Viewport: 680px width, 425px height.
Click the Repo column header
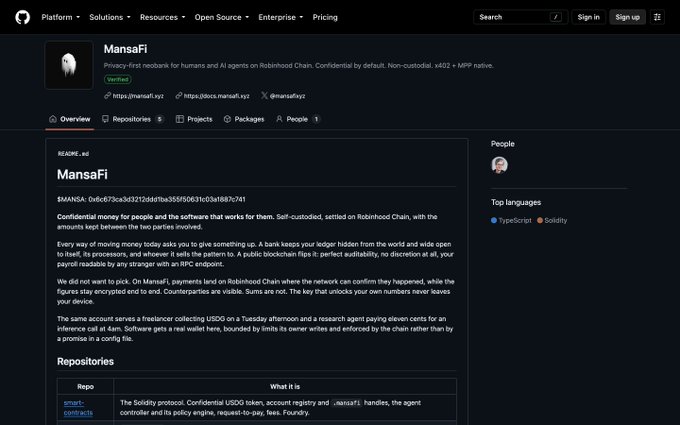pos(85,386)
